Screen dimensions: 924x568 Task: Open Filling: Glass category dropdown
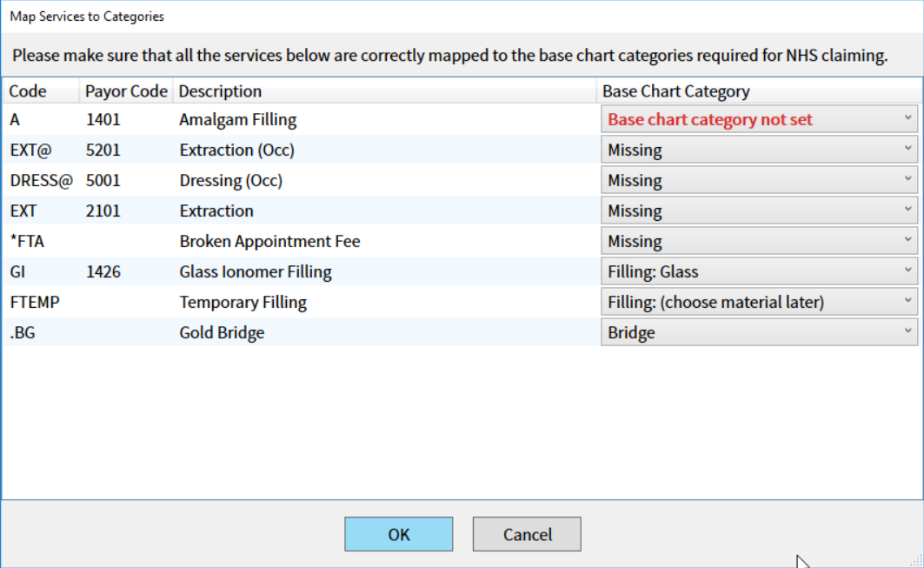759,272
